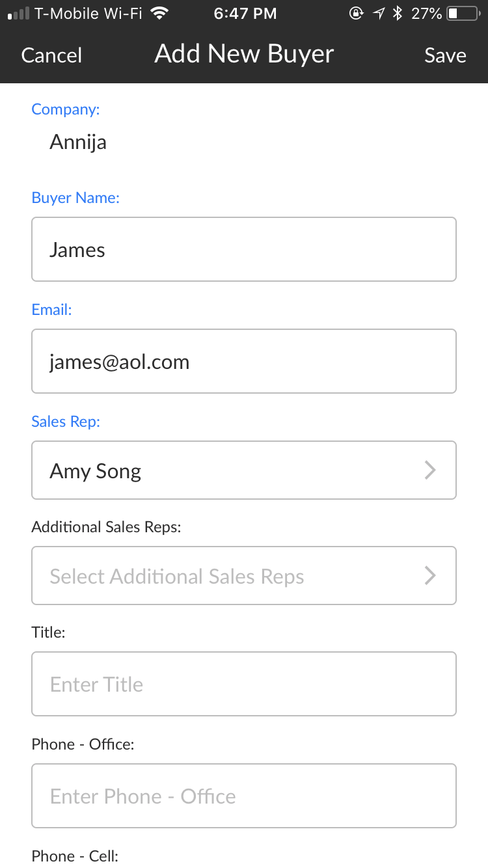Screen dimensions: 488x868
Task: Cancel adding the new buyer
Action: (51, 55)
